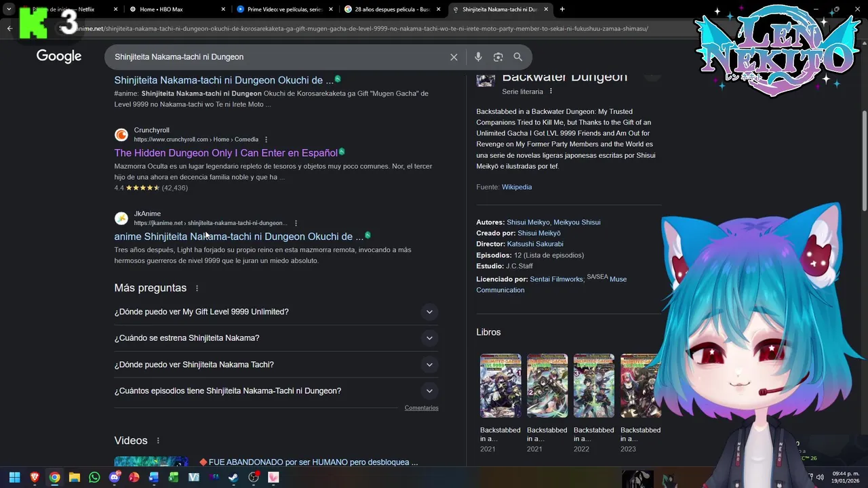
Task: Close the Prime Video tab
Action: (331, 9)
